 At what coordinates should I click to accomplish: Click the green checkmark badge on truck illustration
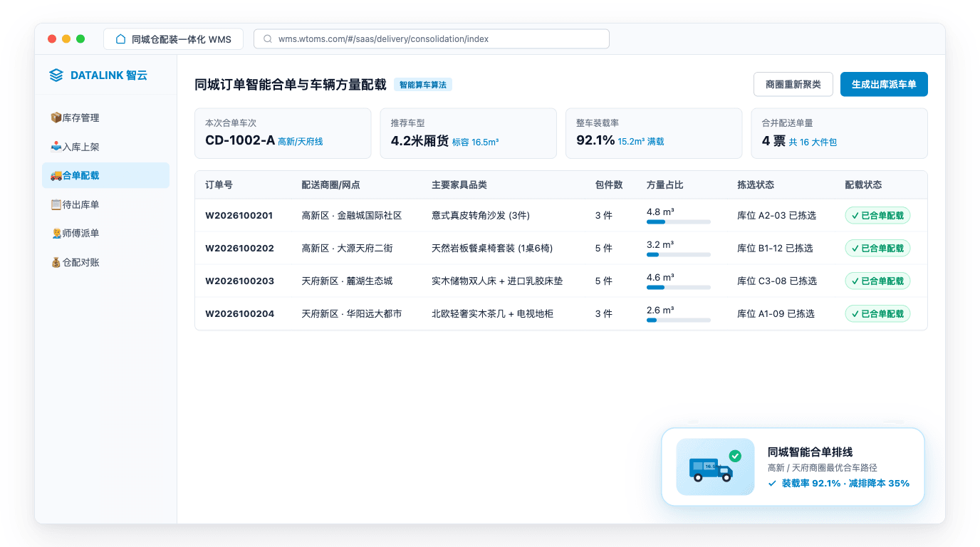coord(735,456)
